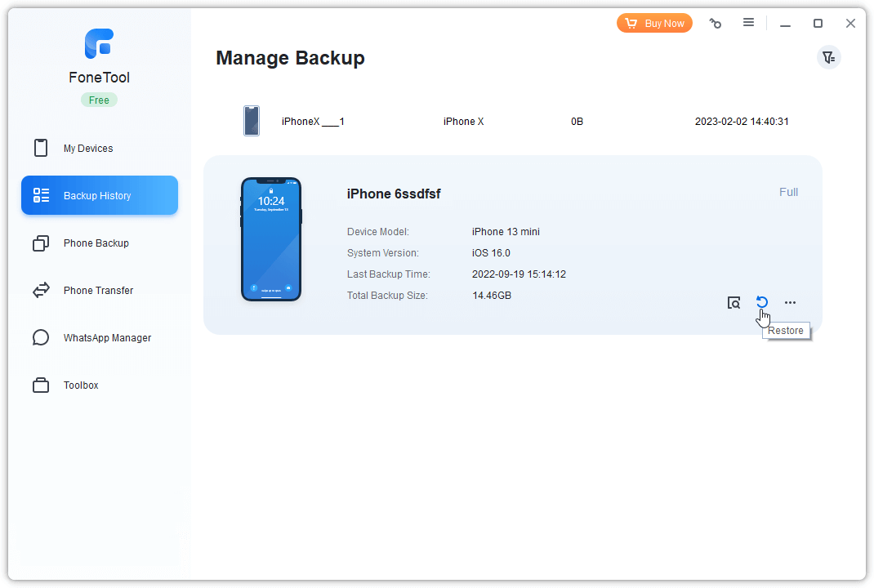874x588 pixels.
Task: Click the FoneTool logo icon
Action: (x=99, y=44)
